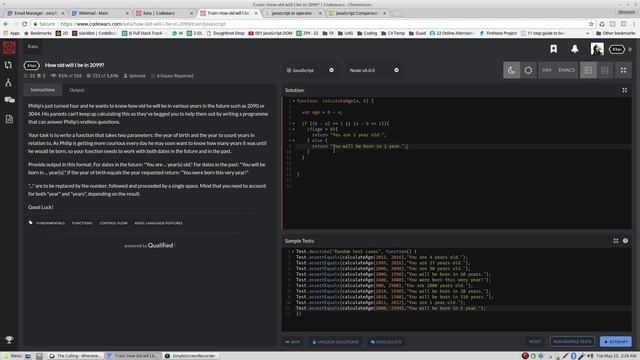Click the CONTROL FLOW tag
Image resolution: width=640 pixels, height=360 pixels.
113,223
